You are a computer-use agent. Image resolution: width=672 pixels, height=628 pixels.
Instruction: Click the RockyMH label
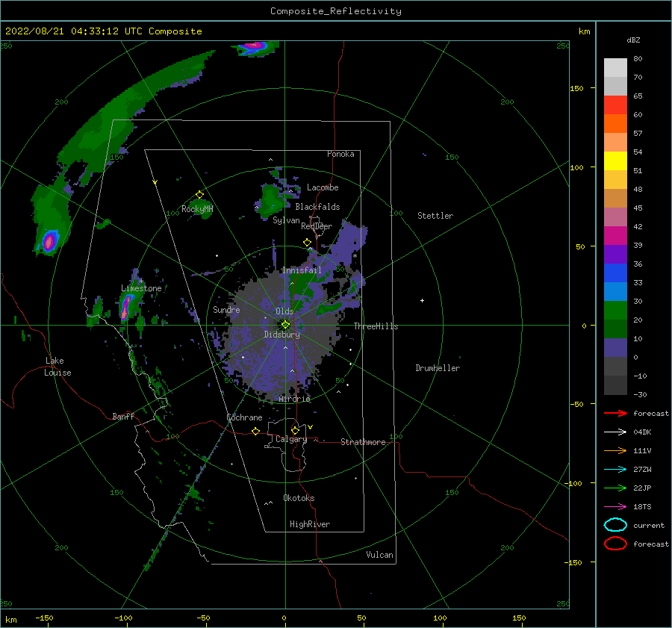tap(197, 209)
